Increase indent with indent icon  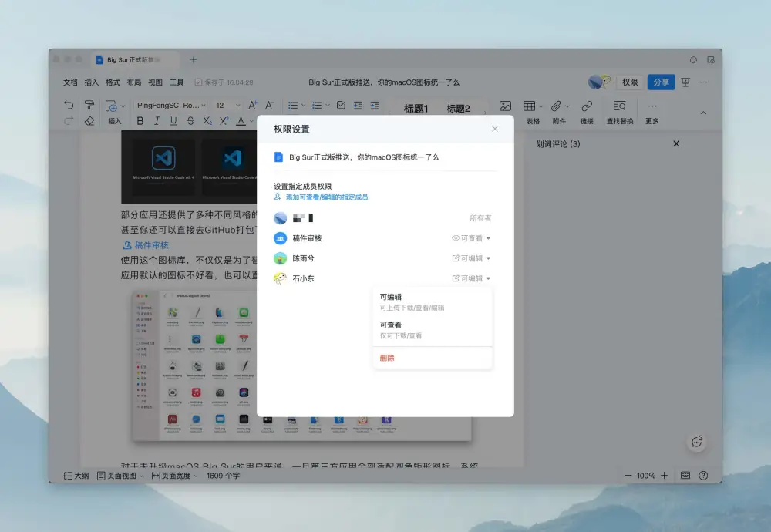pos(375,105)
